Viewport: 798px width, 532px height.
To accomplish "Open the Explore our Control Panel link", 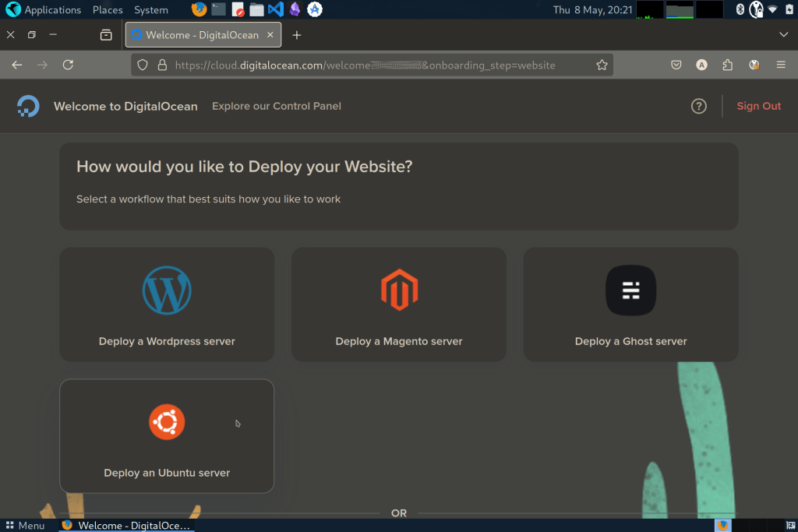I will 277,106.
